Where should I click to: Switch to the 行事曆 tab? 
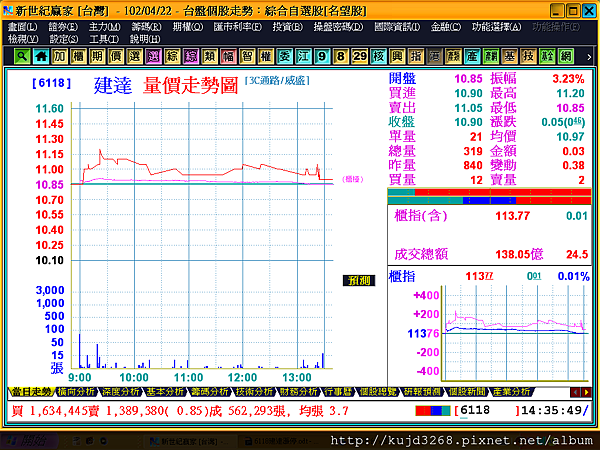click(x=338, y=392)
